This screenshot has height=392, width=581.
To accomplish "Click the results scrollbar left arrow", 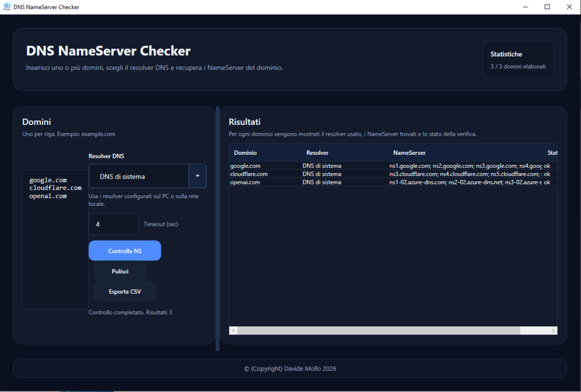I will coord(233,330).
